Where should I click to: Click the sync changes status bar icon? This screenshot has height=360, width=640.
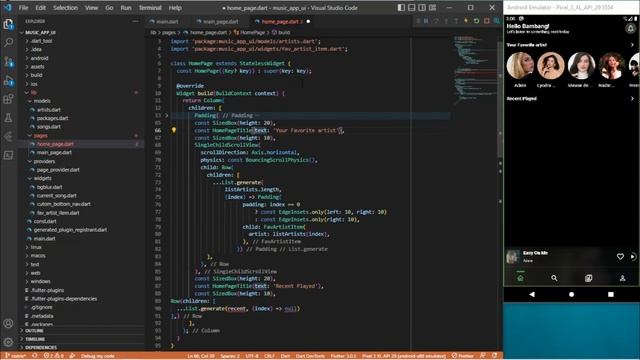coord(35,356)
